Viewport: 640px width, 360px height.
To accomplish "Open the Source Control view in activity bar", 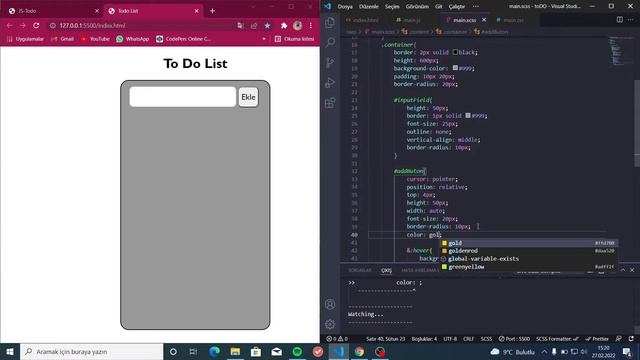I will [330, 62].
